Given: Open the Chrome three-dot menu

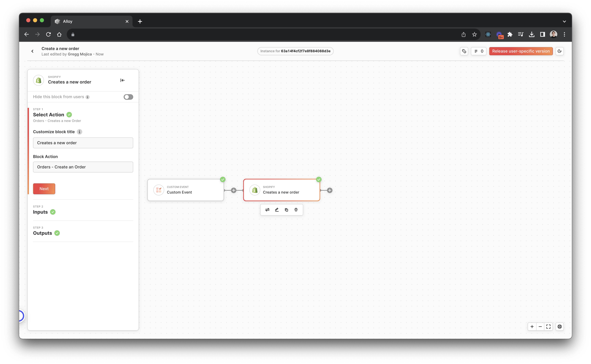Looking at the screenshot, I should (x=564, y=34).
